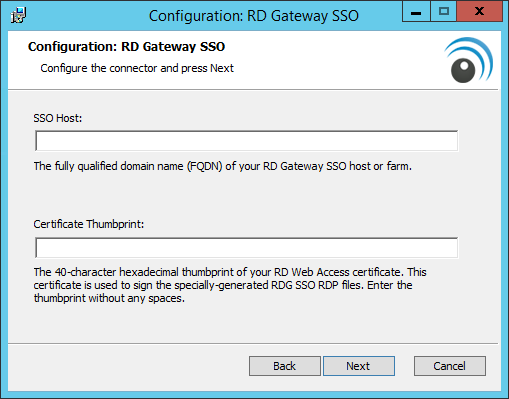Minimize the configuration window
This screenshot has width=509, height=399.
tap(416, 12)
